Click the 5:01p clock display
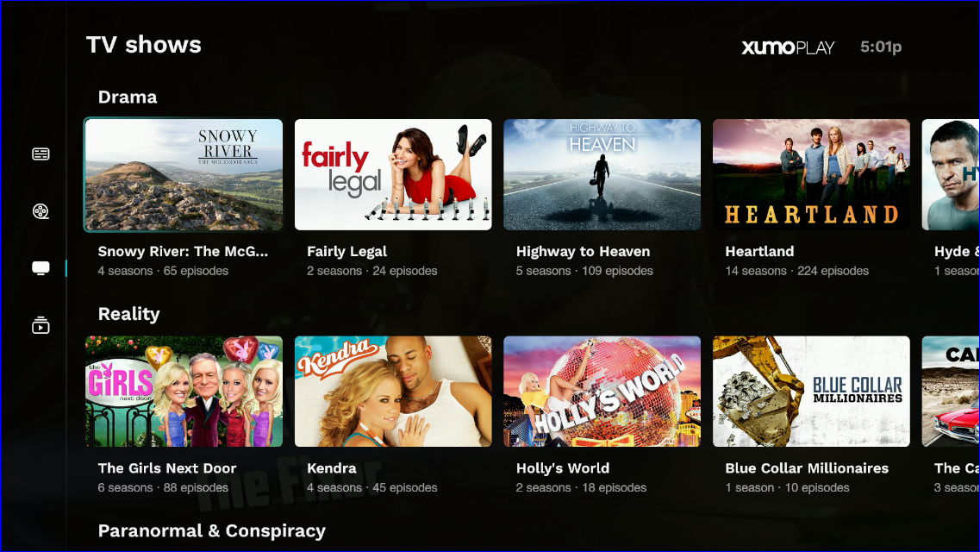 pos(881,47)
